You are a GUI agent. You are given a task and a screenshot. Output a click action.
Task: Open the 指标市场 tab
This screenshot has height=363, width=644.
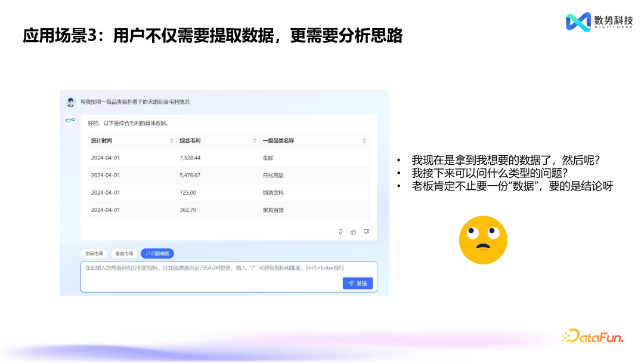tap(94, 253)
